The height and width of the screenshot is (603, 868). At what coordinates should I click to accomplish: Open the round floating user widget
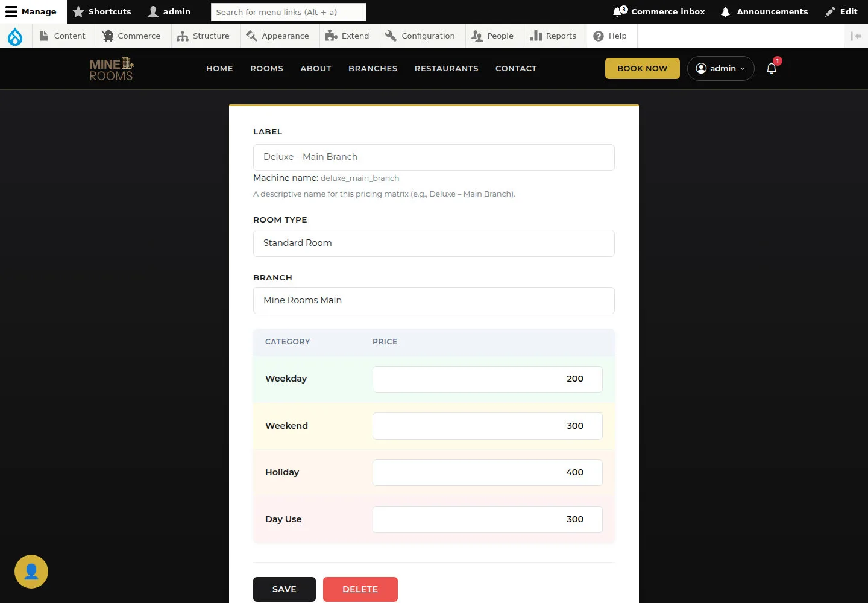(x=31, y=572)
